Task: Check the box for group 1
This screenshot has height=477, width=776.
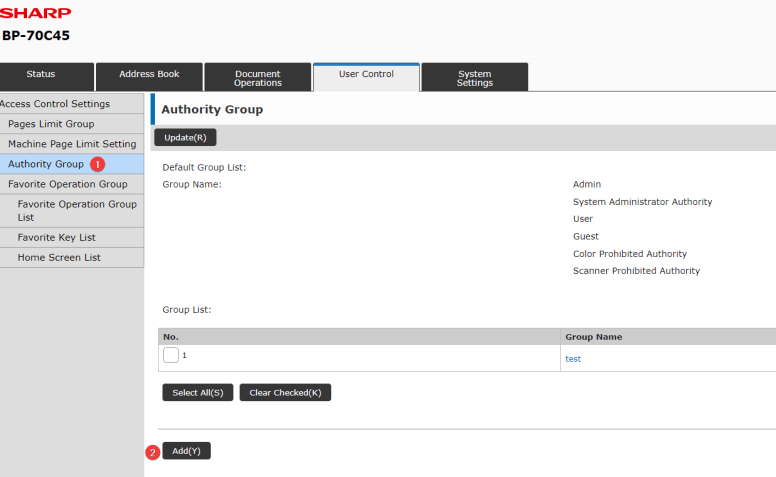Action: click(171, 356)
